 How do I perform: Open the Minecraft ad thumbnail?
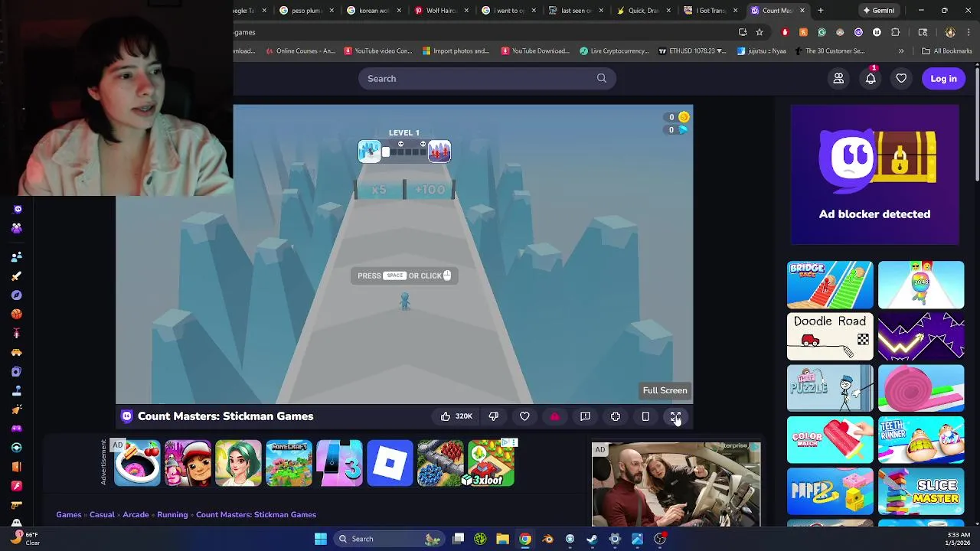[x=289, y=463]
